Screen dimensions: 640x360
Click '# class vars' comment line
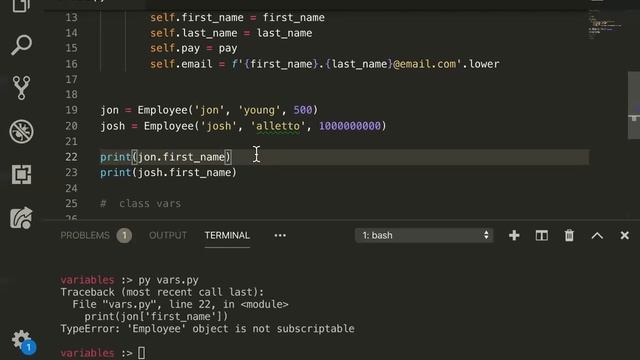click(141, 204)
